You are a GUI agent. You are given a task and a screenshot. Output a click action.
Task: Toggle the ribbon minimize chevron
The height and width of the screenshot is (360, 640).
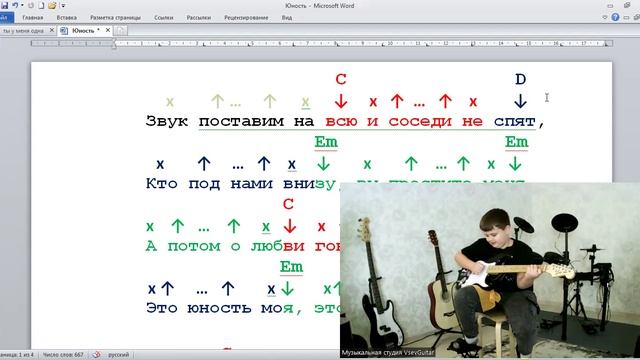coord(605,18)
